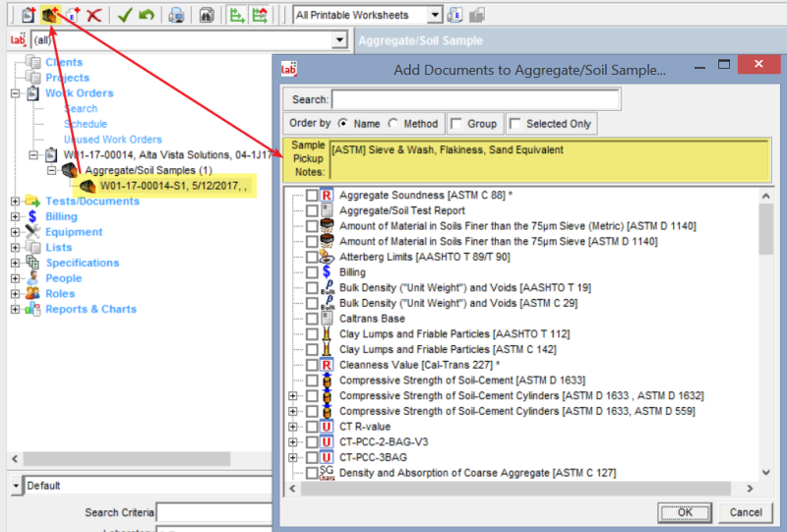Expand the Tests/Documents tree node
Image resolution: width=787 pixels, height=532 pixels.
[x=15, y=202]
